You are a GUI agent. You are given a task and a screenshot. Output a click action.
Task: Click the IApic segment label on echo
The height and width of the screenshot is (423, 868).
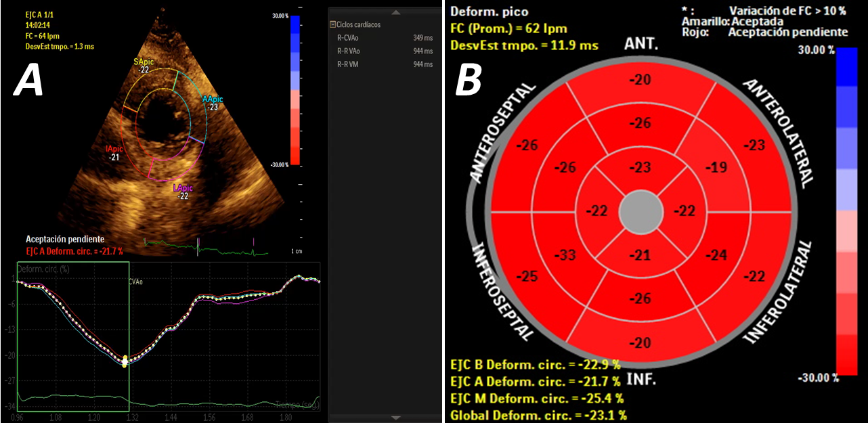(x=114, y=148)
